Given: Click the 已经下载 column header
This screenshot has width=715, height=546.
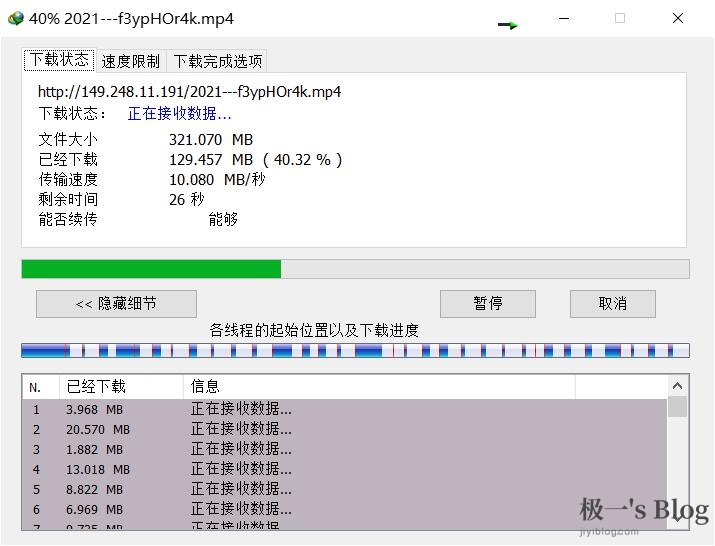Looking at the screenshot, I should pos(121,387).
